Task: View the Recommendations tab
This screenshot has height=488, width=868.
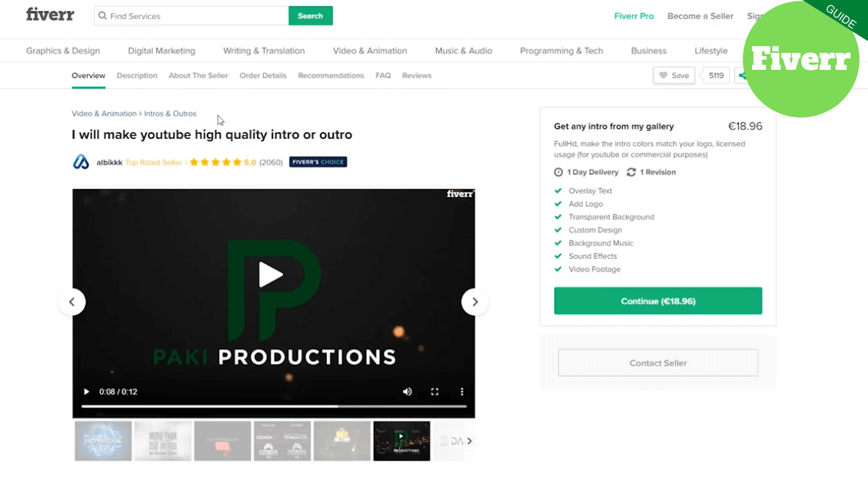Action: point(331,75)
